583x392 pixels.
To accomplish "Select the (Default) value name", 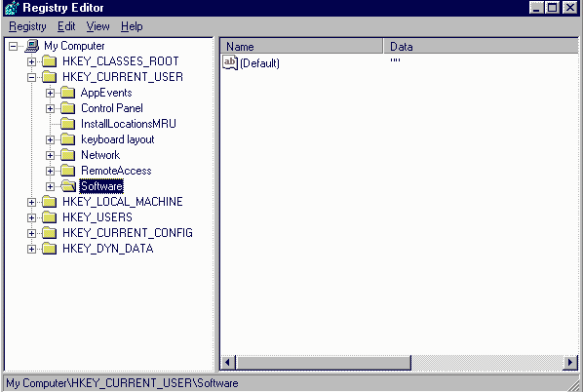I will [x=259, y=63].
